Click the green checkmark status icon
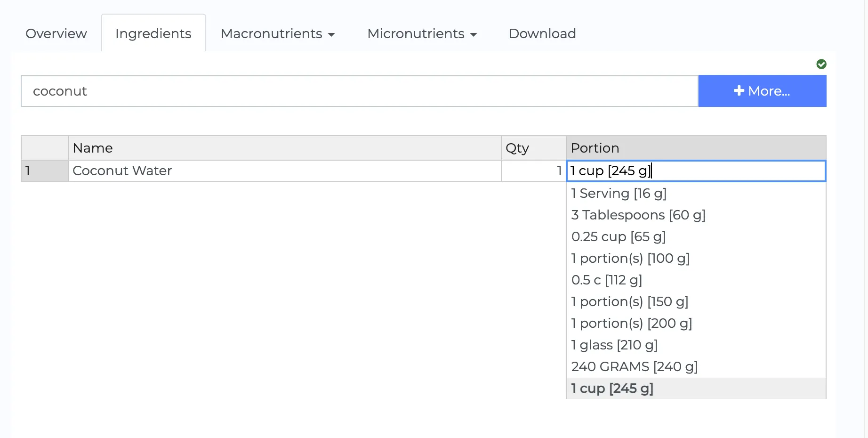Image resolution: width=868 pixels, height=438 pixels. (821, 64)
